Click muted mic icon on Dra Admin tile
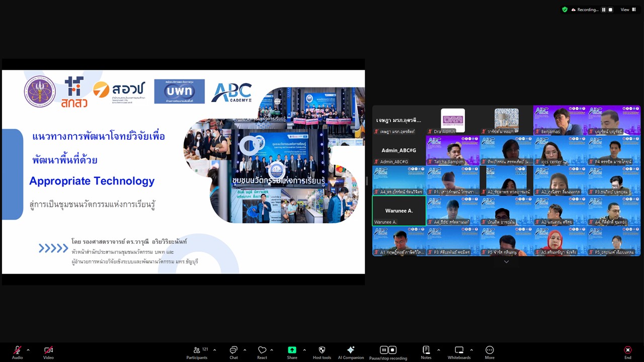This screenshot has height=362, width=644. pos(430,132)
